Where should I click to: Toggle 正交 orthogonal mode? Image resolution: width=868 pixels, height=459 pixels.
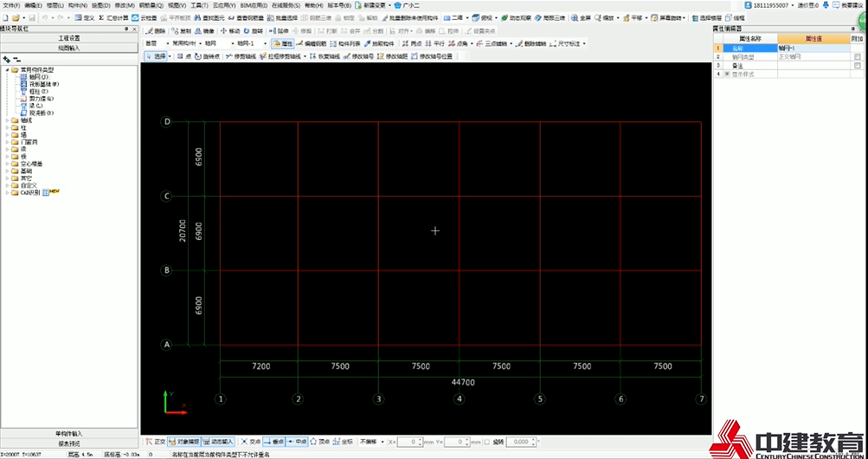[155, 442]
